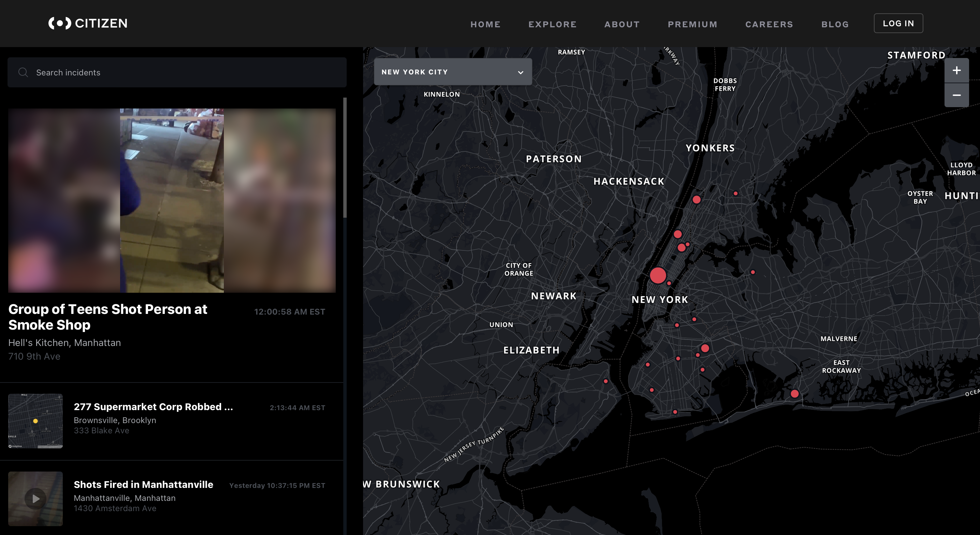Screen dimensions: 980x535
Task: Click the YONKERS map label
Action: [710, 148]
